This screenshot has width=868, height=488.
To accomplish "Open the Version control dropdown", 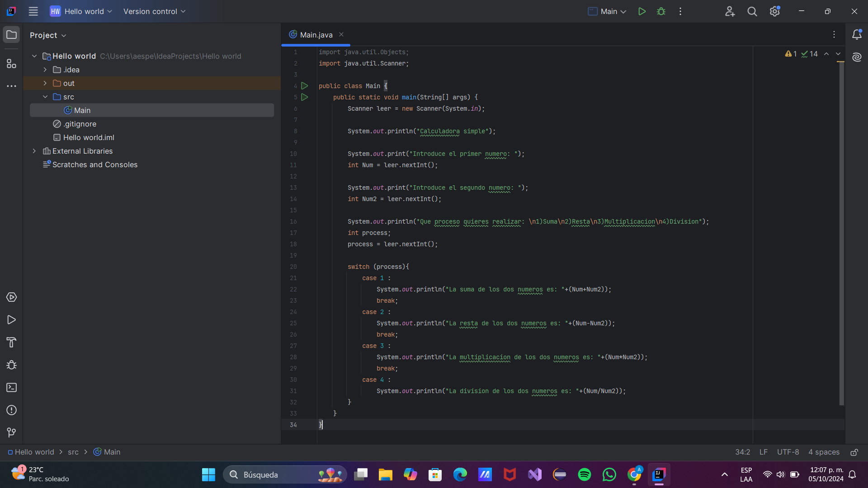I will pyautogui.click(x=154, y=11).
